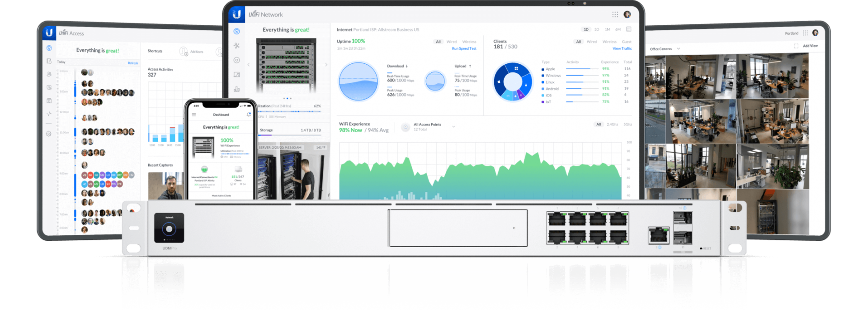
Task: Tap Most Active Clients on the phone
Action: click(222, 196)
